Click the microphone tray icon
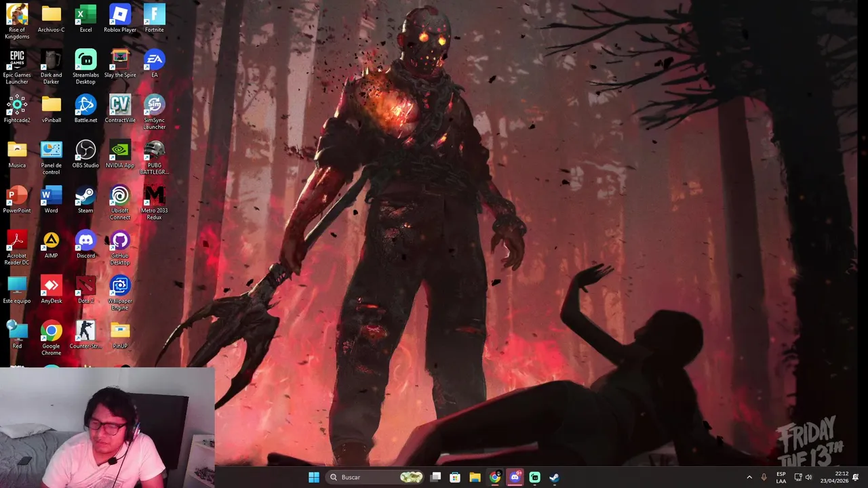The height and width of the screenshot is (488, 868). coord(764,477)
